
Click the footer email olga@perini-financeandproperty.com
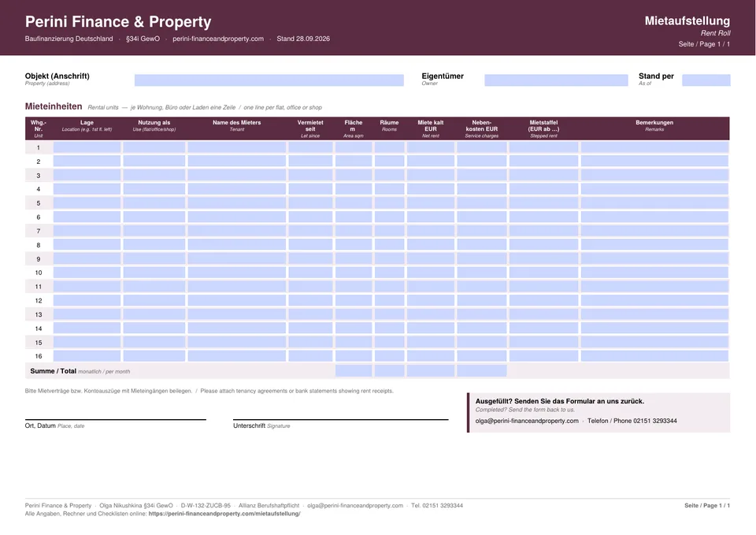point(355,506)
